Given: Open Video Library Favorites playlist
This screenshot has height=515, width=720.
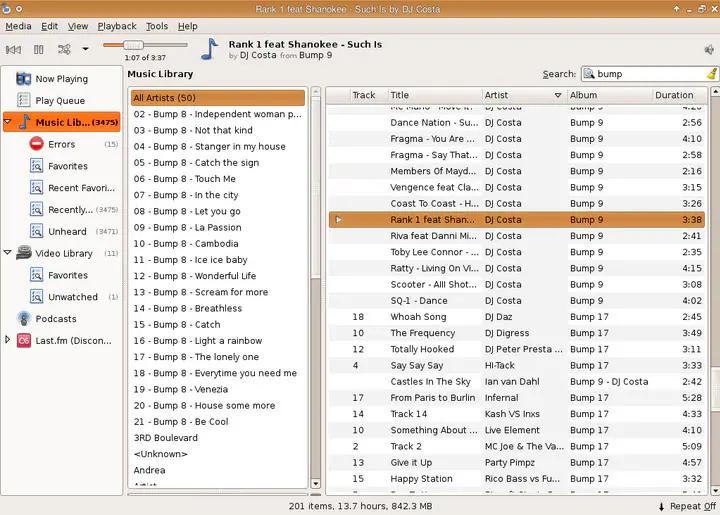Looking at the screenshot, I should (x=68, y=275).
